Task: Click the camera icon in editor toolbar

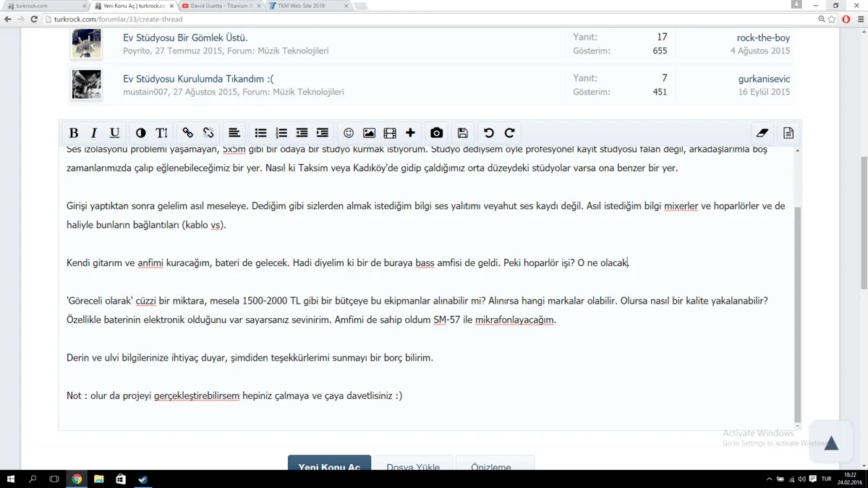Action: [436, 133]
